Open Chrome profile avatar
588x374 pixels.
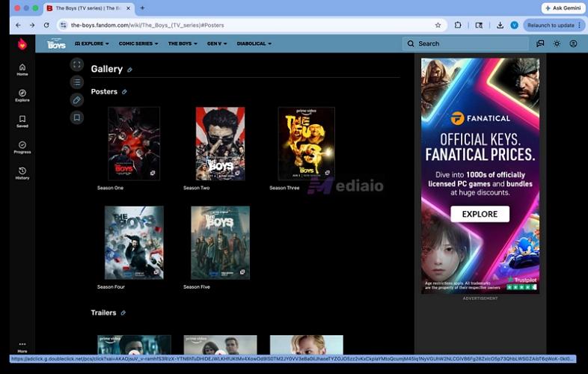515,25
